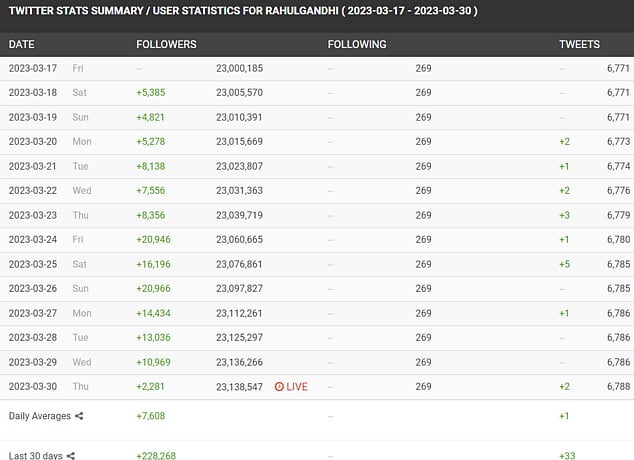
Task: Click tweet gain +5 on 2023-03-25
Action: (564, 264)
